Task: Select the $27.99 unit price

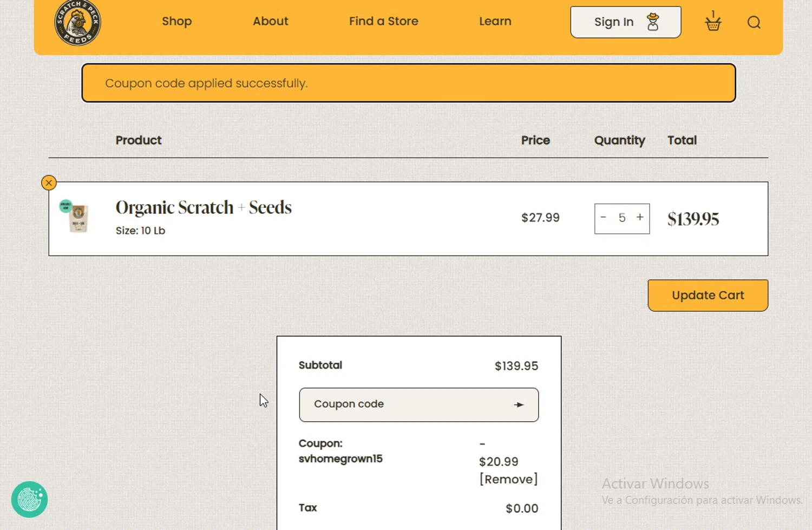Action: pyautogui.click(x=540, y=218)
